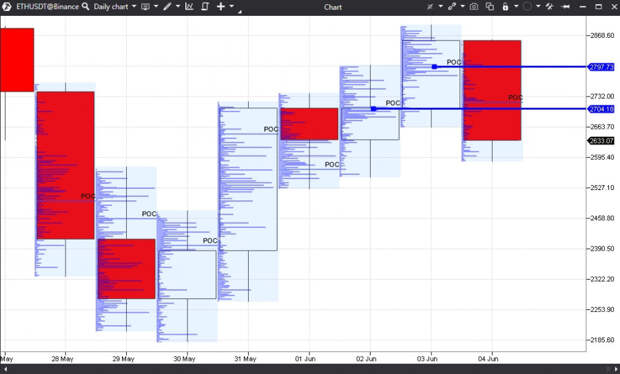Click the 2185.60 price axis value

(x=602, y=340)
